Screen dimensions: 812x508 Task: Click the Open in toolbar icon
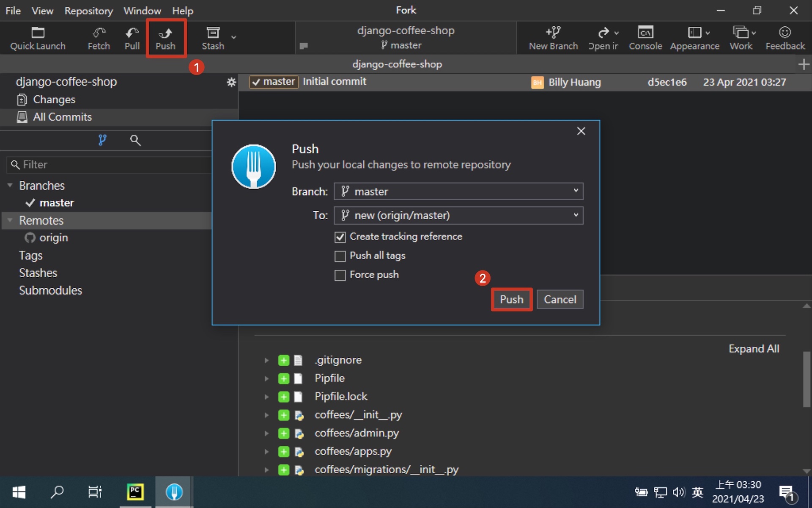pyautogui.click(x=603, y=38)
